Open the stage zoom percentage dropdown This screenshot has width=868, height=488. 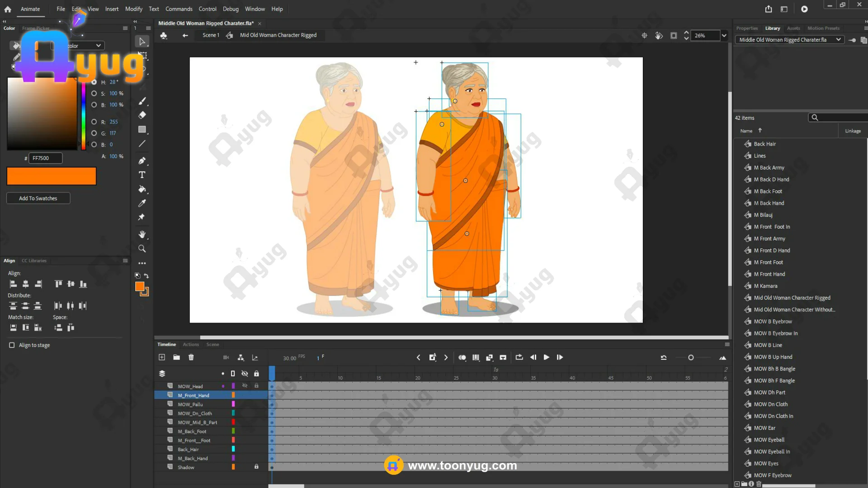click(724, 35)
